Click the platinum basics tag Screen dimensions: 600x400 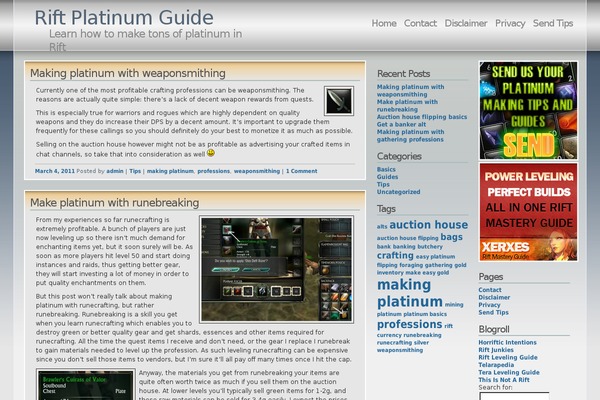click(425, 314)
